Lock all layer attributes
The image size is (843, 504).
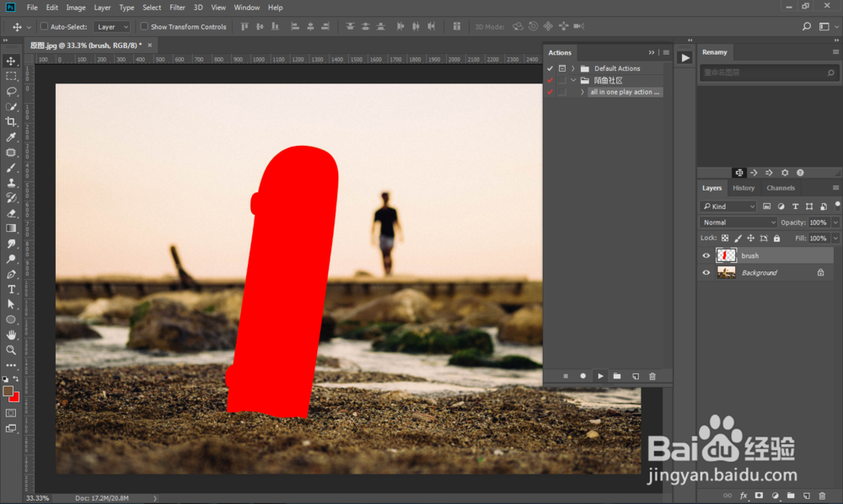(x=777, y=238)
